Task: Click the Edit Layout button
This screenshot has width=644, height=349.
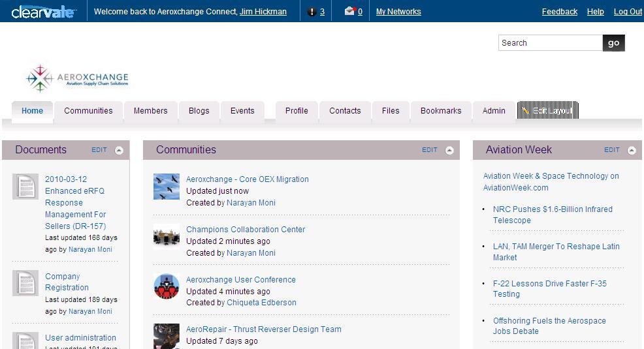Action: point(548,110)
